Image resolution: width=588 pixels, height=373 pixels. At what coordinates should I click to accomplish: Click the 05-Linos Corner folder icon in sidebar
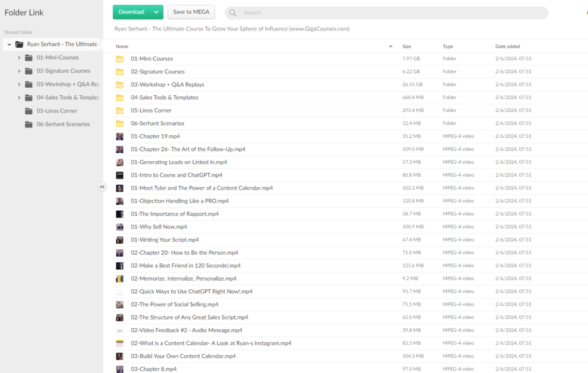tap(29, 111)
